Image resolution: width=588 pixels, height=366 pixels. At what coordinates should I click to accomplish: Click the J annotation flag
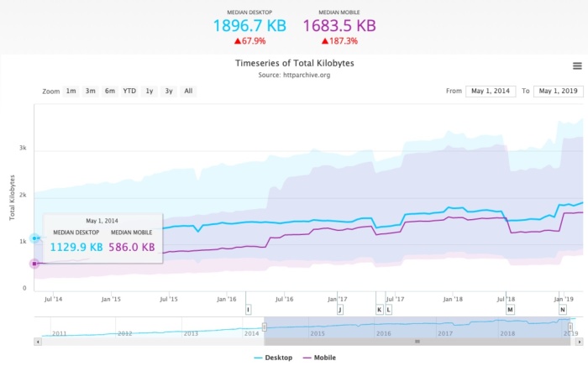[339, 310]
